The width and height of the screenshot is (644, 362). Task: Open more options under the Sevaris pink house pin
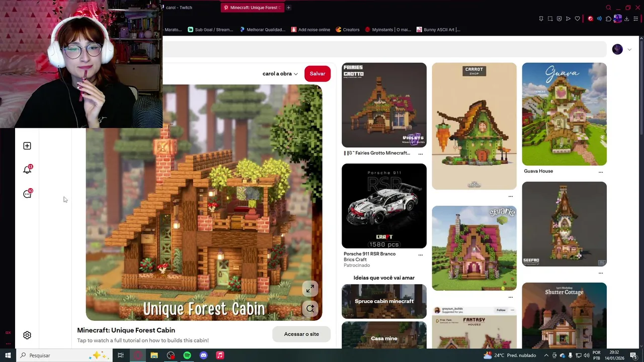pos(511,297)
